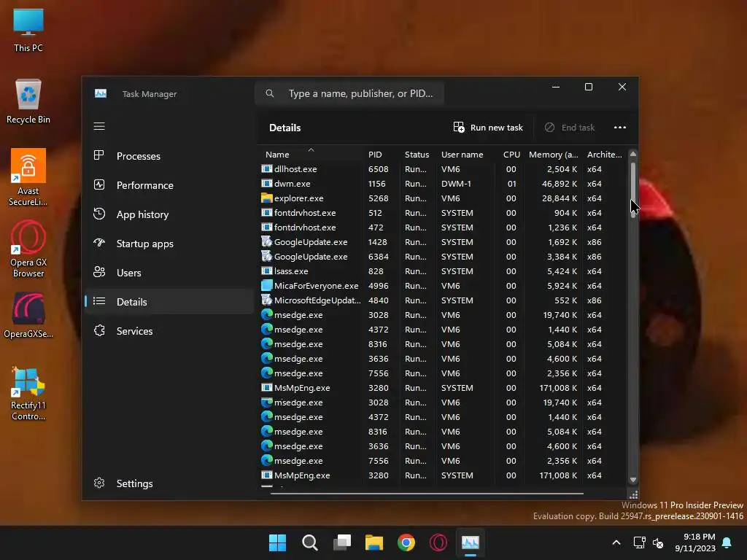Click the GoogleUpdate.exe icon for PID 1428

[267, 242]
